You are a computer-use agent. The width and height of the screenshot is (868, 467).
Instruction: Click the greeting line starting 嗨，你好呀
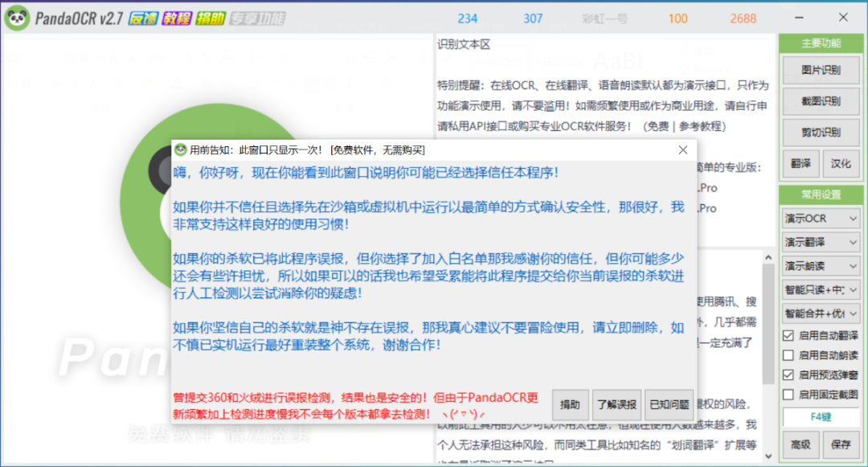pos(366,173)
